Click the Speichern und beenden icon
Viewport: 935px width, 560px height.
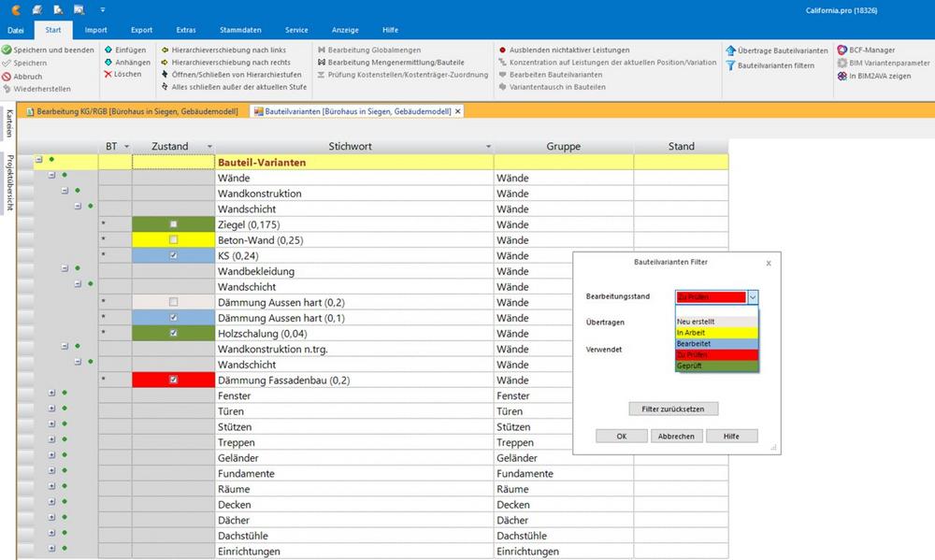click(x=7, y=50)
